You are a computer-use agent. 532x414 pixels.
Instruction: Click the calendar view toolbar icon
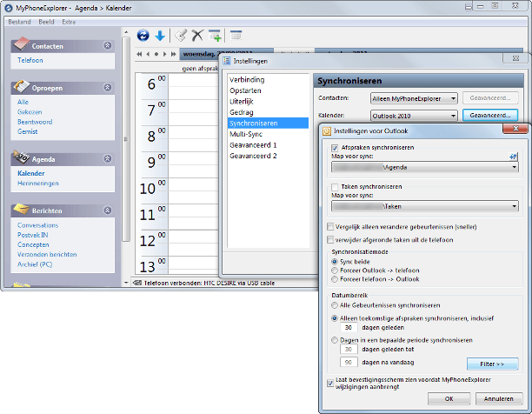click(236, 35)
